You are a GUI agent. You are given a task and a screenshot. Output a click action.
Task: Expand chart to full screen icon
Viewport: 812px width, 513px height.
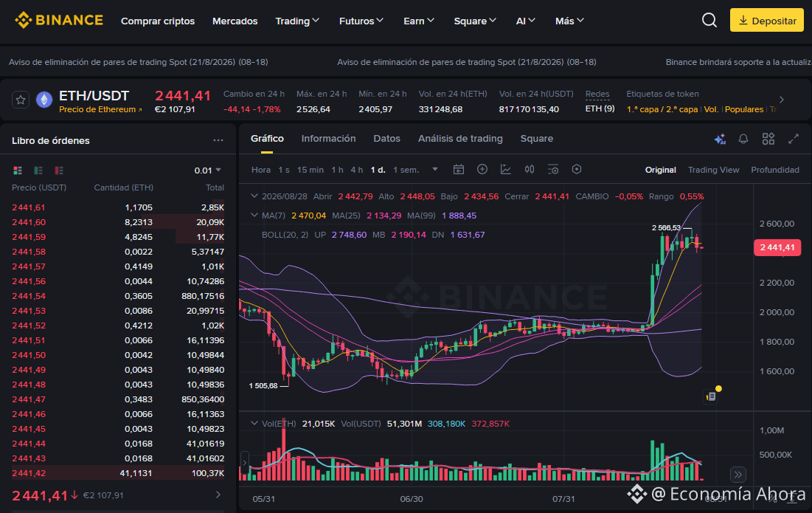794,139
